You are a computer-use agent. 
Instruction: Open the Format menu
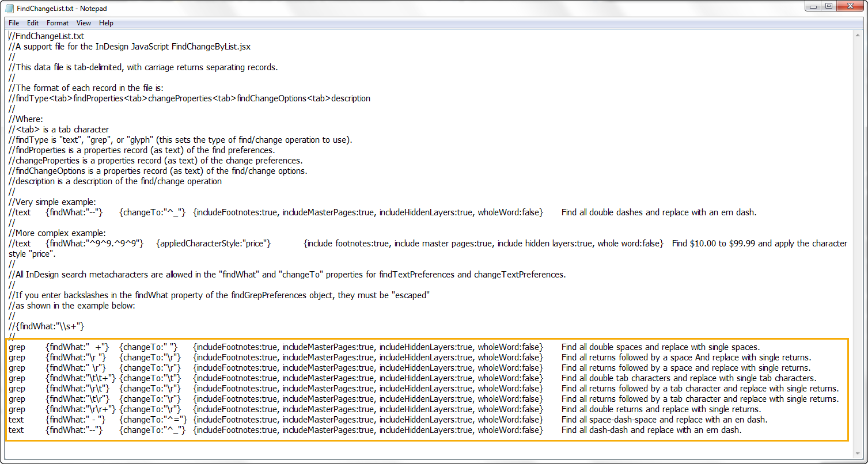[x=58, y=23]
